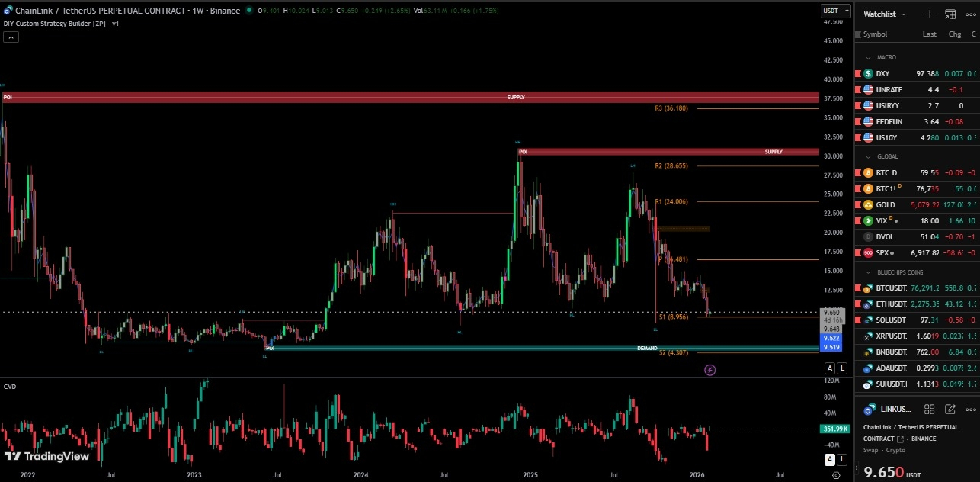
Task: Open the watchlist three-dot settings menu
Action: tap(971, 14)
